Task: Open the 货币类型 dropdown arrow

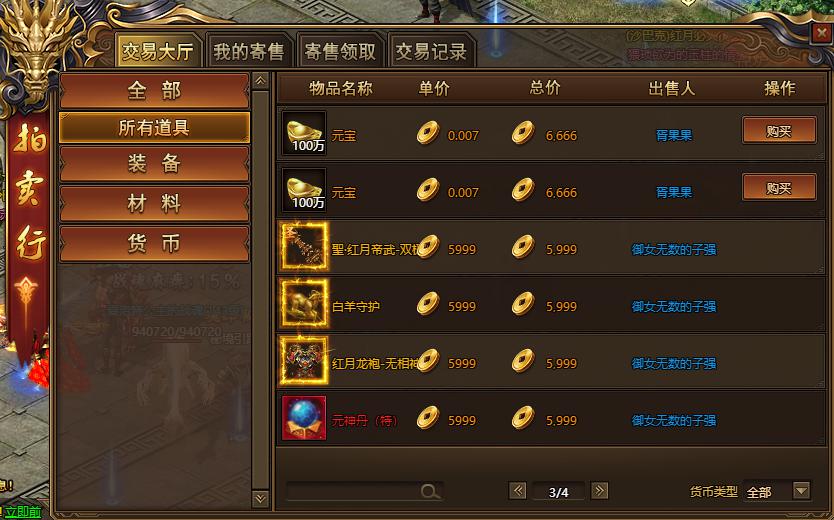Action: pyautogui.click(x=802, y=491)
